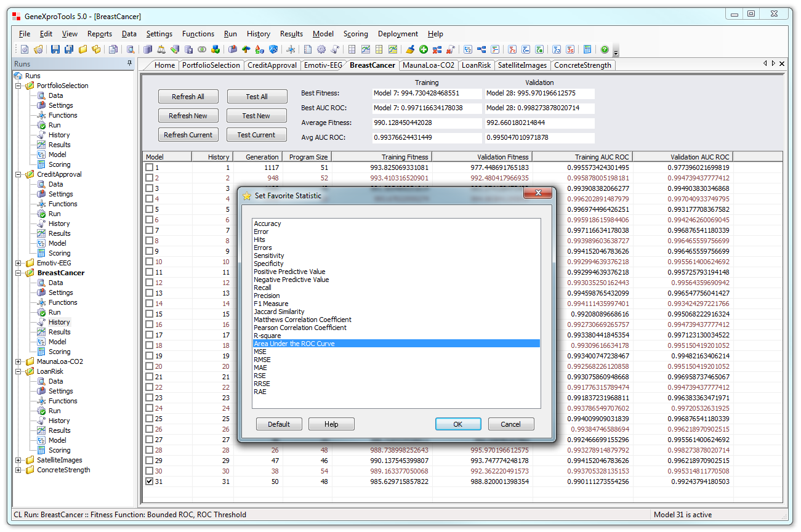This screenshot has height=532, width=801.
Task: Click the gear settings toolbar icon
Action: point(321,49)
